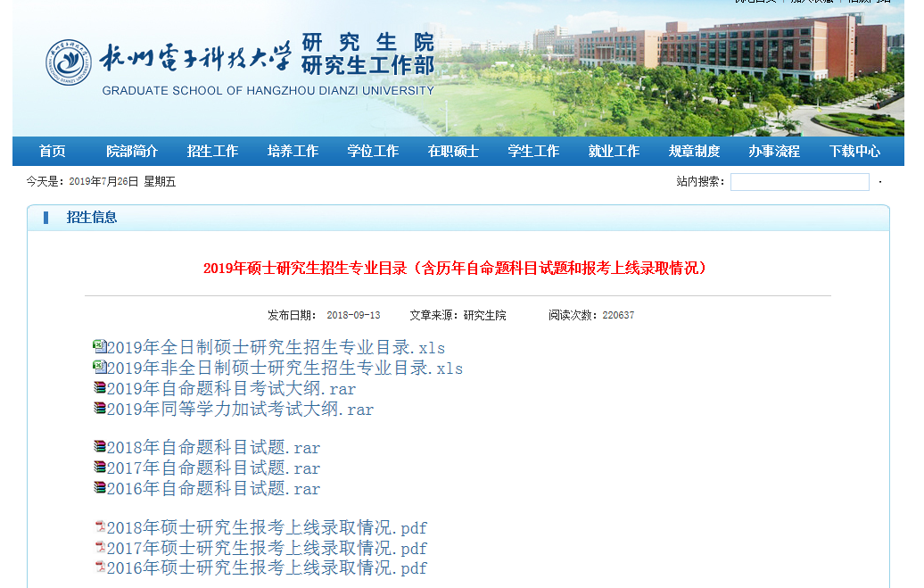The image size is (924, 588).
Task: Open the 招生工作 navigation menu
Action: click(x=212, y=151)
